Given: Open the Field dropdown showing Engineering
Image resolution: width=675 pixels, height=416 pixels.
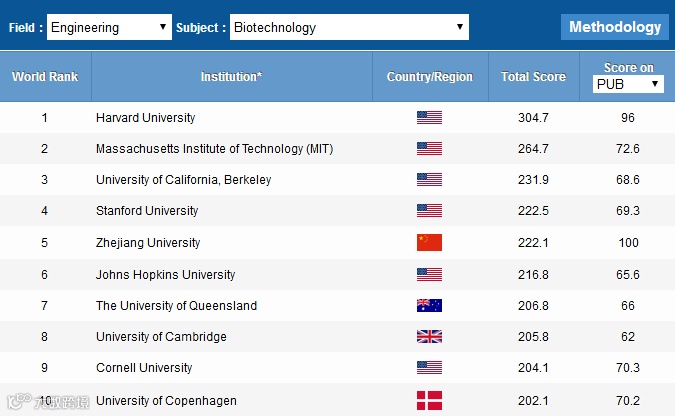Looking at the screenshot, I should 110,28.
